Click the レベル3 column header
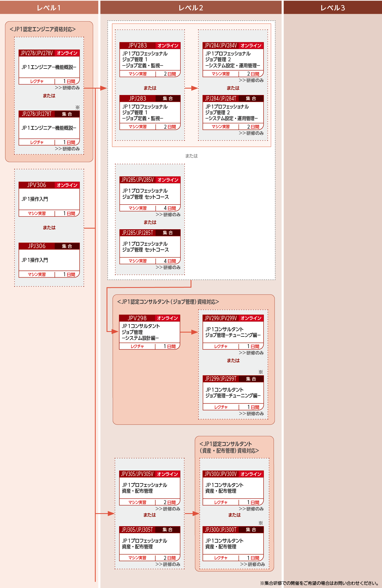382x588 pixels. [333, 7]
